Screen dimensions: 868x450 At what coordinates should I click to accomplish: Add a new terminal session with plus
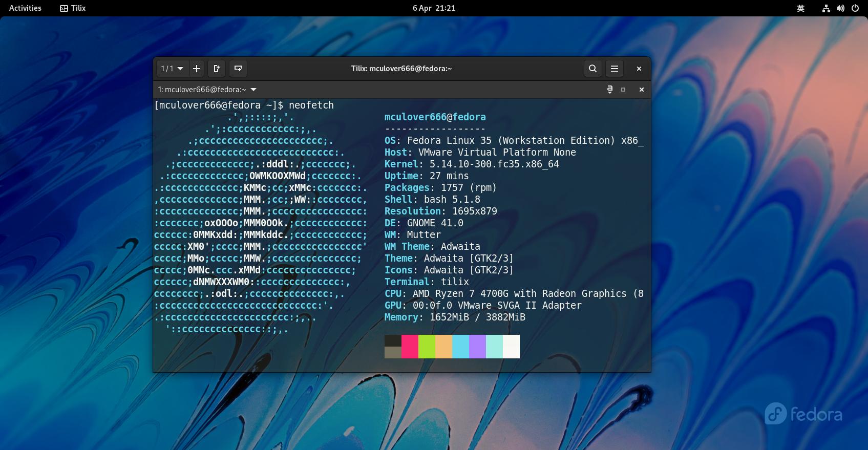tap(197, 69)
